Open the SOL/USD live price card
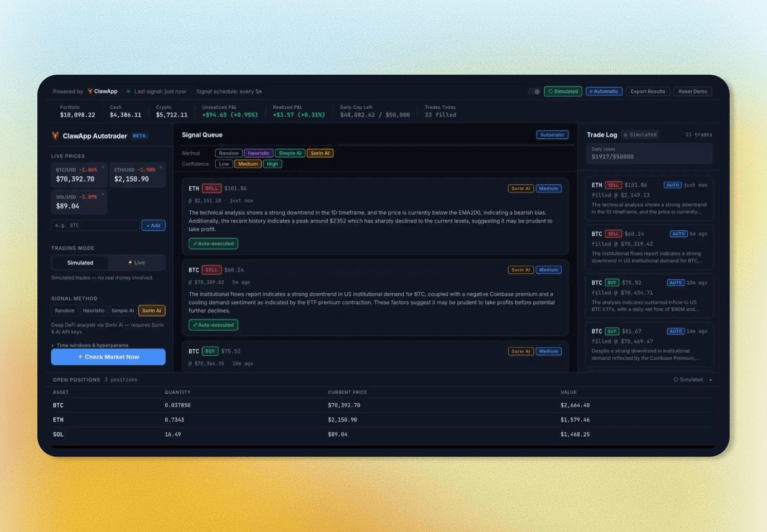The image size is (767, 532). 79,202
